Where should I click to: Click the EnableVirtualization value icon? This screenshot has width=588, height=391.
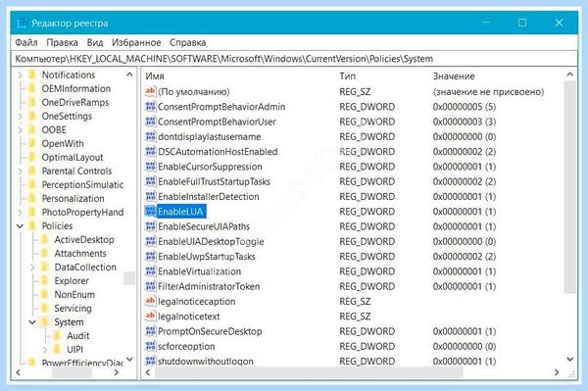(150, 271)
